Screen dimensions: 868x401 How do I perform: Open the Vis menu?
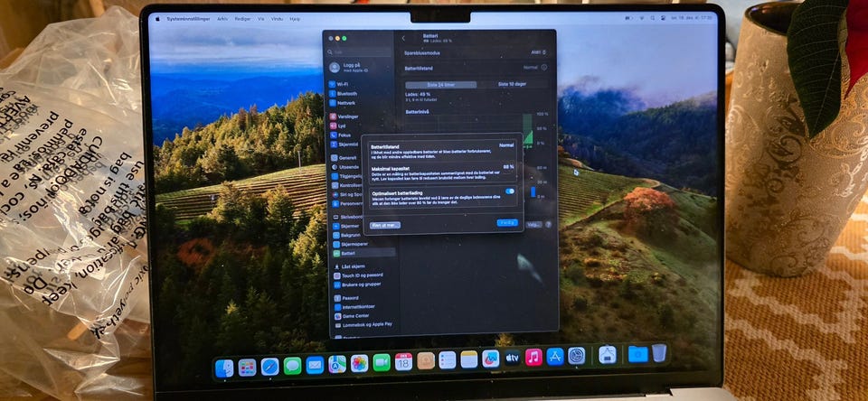tap(260, 19)
